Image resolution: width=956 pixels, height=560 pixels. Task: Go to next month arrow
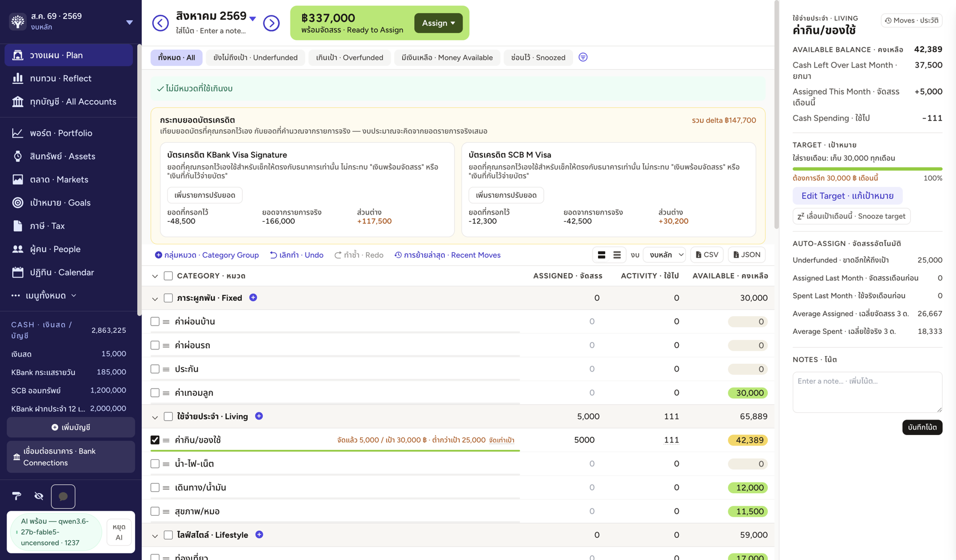click(271, 23)
